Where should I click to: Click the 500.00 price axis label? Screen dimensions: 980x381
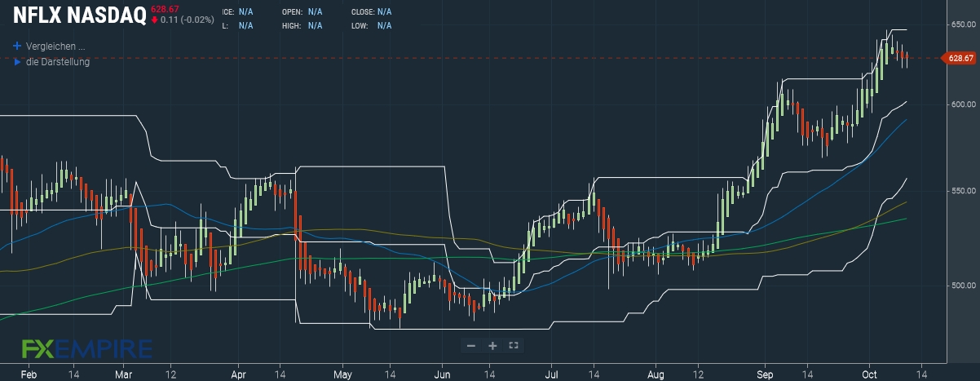click(964, 286)
